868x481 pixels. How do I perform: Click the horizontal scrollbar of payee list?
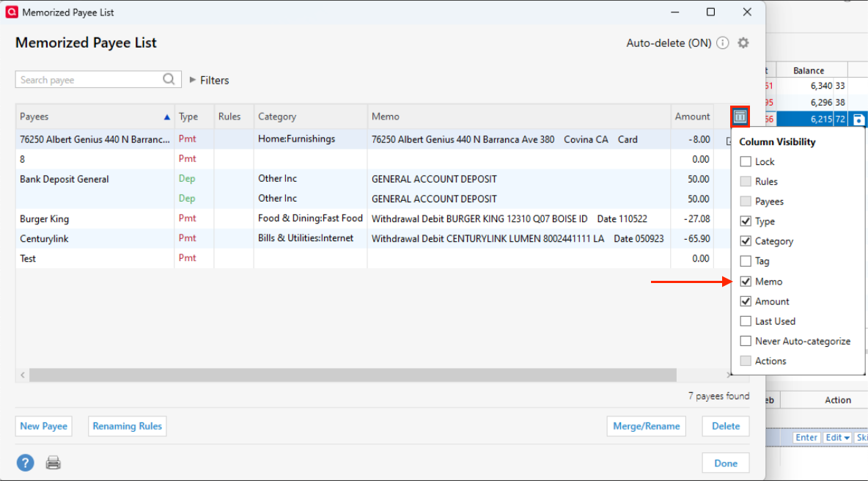click(x=352, y=375)
